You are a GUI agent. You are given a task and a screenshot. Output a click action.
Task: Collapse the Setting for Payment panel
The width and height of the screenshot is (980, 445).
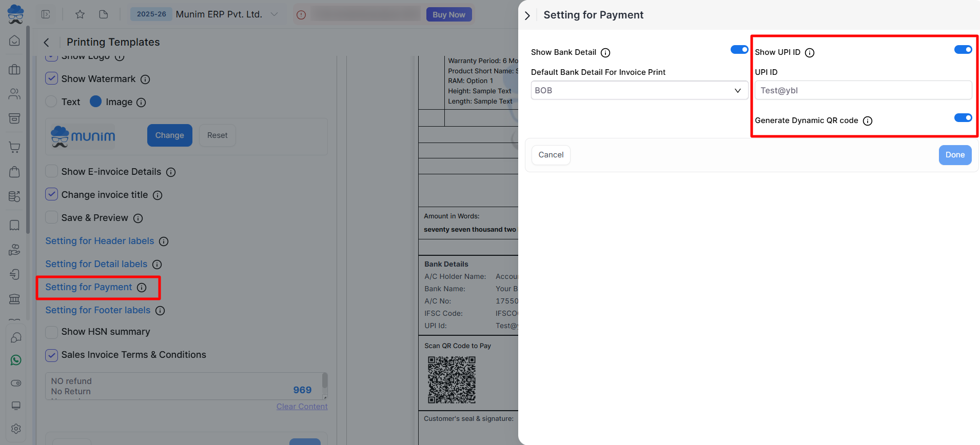(527, 15)
